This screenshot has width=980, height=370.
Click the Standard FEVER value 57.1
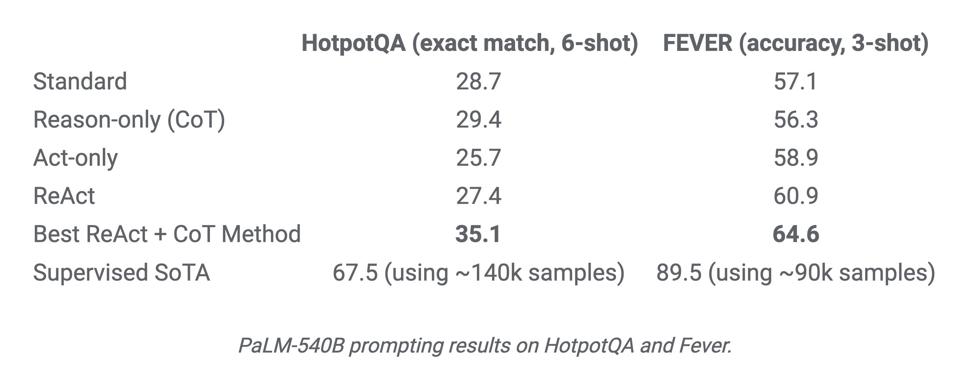[x=795, y=81]
